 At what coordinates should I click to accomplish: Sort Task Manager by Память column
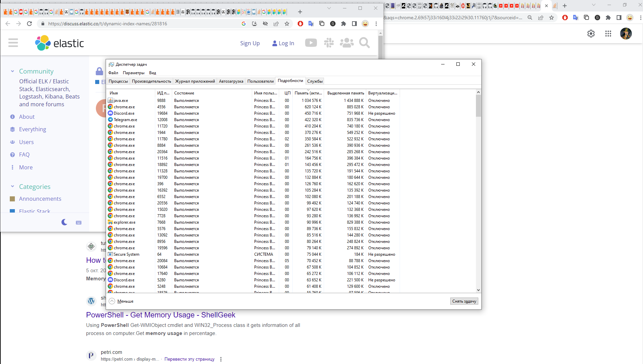coord(308,93)
